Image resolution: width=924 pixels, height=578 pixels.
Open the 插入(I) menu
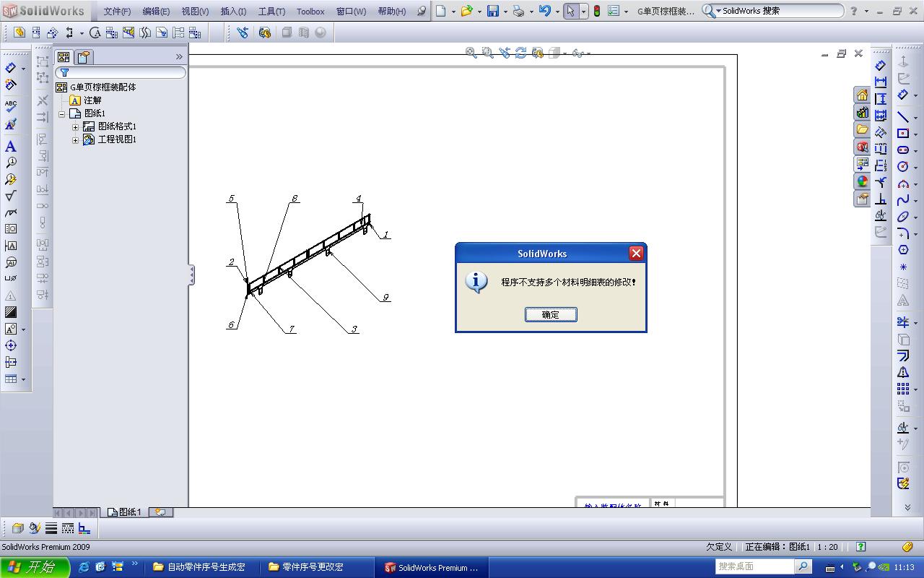coord(233,12)
